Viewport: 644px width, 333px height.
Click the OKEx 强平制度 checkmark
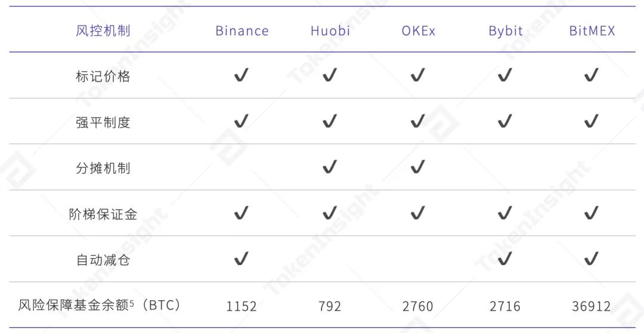click(x=417, y=122)
